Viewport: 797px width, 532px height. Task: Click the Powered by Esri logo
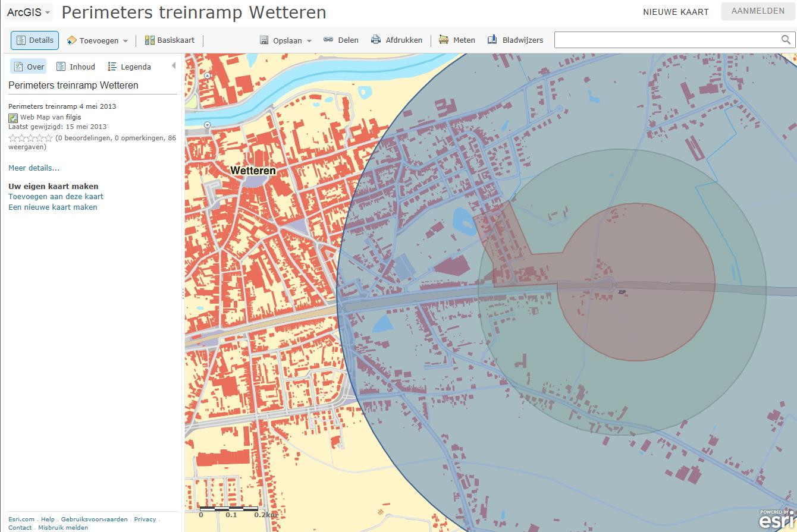(x=776, y=520)
